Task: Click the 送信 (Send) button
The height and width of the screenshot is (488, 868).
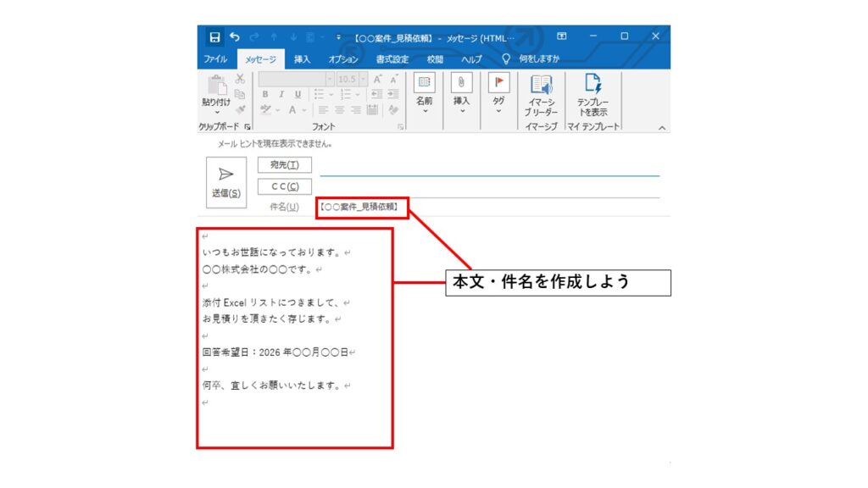Action: [226, 181]
